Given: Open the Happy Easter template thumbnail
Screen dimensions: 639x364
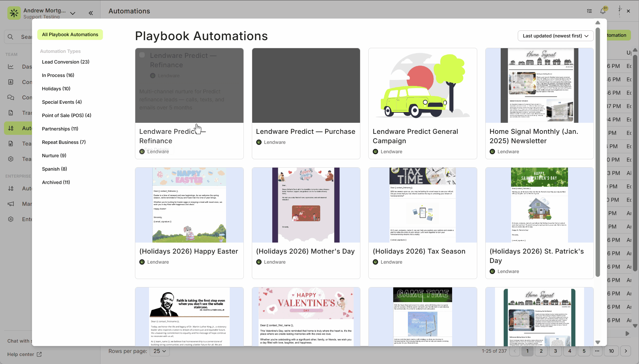Looking at the screenshot, I should click(x=189, y=205).
